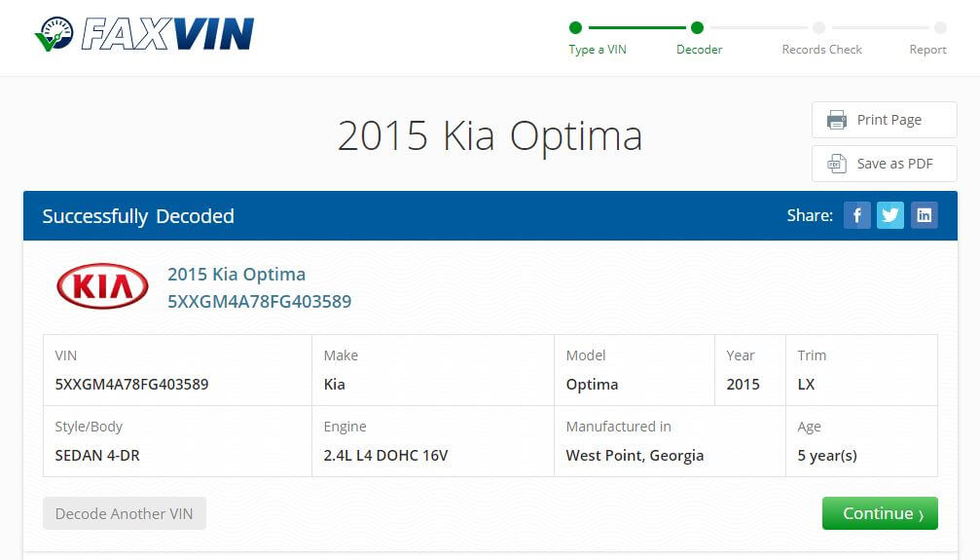Click the Kia brand logo
This screenshot has height=560, width=980.
[x=102, y=286]
